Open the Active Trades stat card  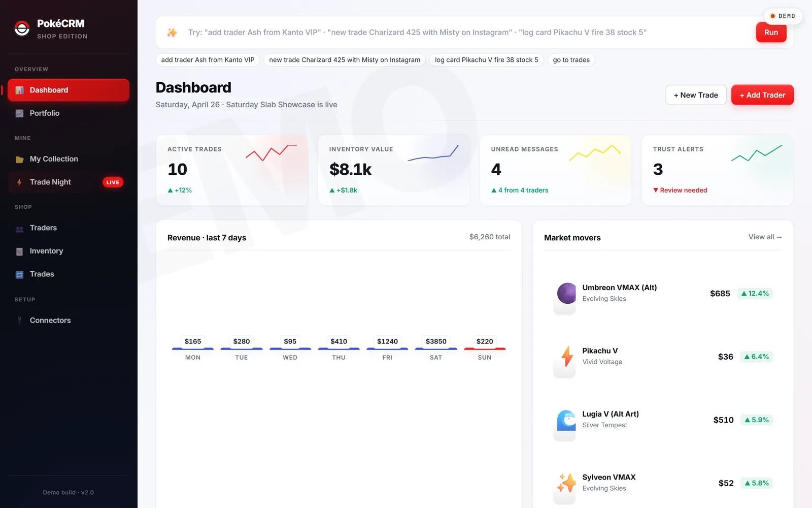[232, 170]
